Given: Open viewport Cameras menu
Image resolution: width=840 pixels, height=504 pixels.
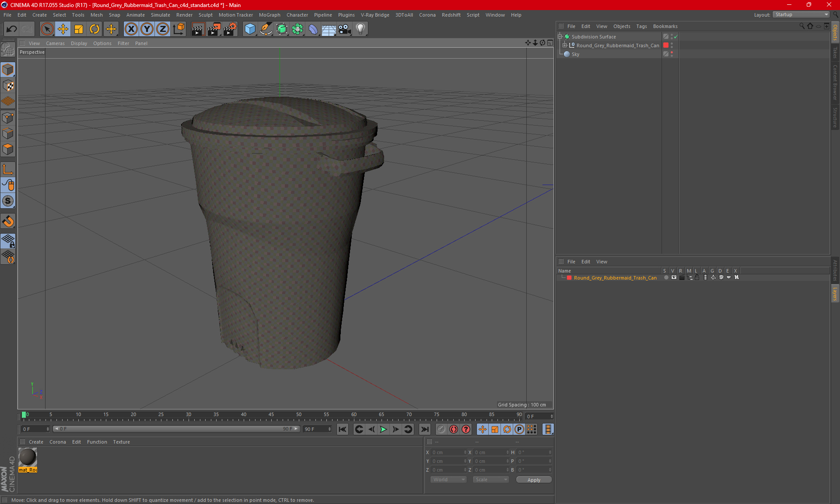Looking at the screenshot, I should 55,43.
